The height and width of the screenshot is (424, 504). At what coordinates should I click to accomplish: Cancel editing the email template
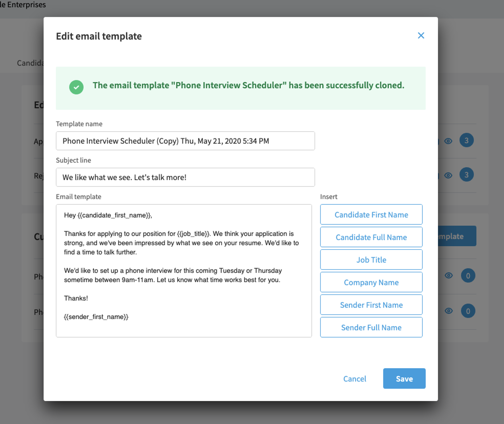(355, 379)
